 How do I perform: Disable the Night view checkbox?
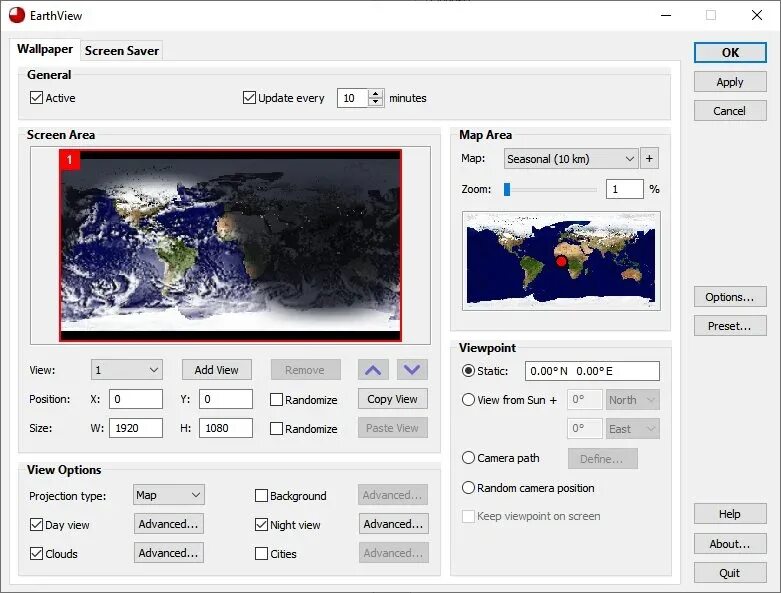[x=261, y=525]
